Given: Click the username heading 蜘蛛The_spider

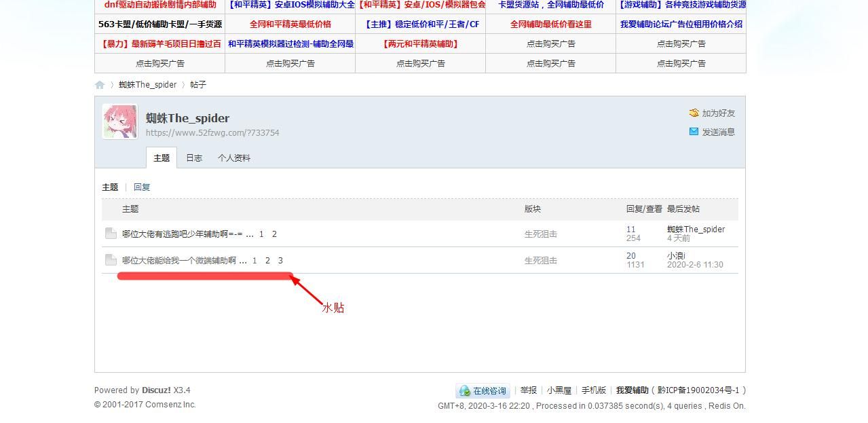Looking at the screenshot, I should 187,118.
